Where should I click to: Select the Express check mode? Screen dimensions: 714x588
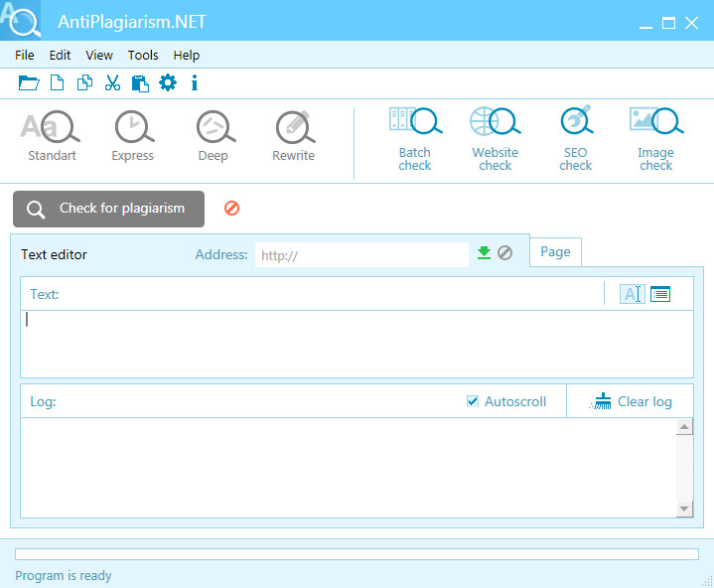click(133, 136)
